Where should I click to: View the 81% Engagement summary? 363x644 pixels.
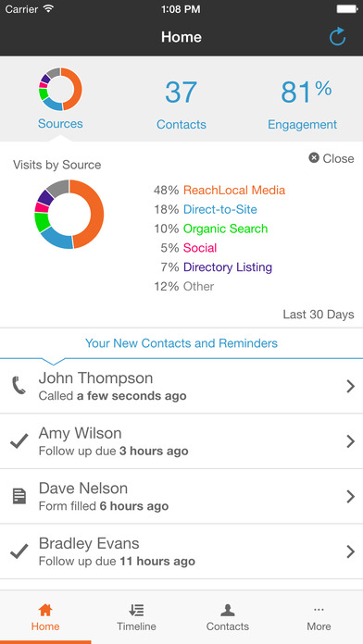point(303,105)
